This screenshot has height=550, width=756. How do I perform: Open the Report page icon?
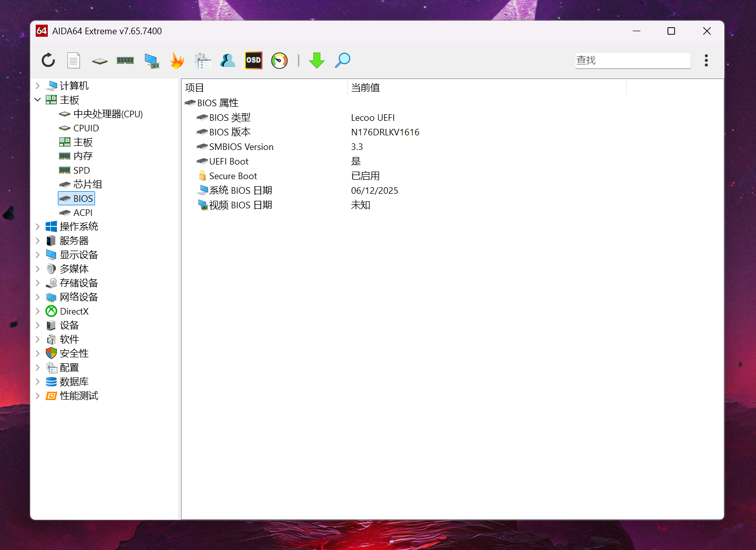pyautogui.click(x=74, y=60)
